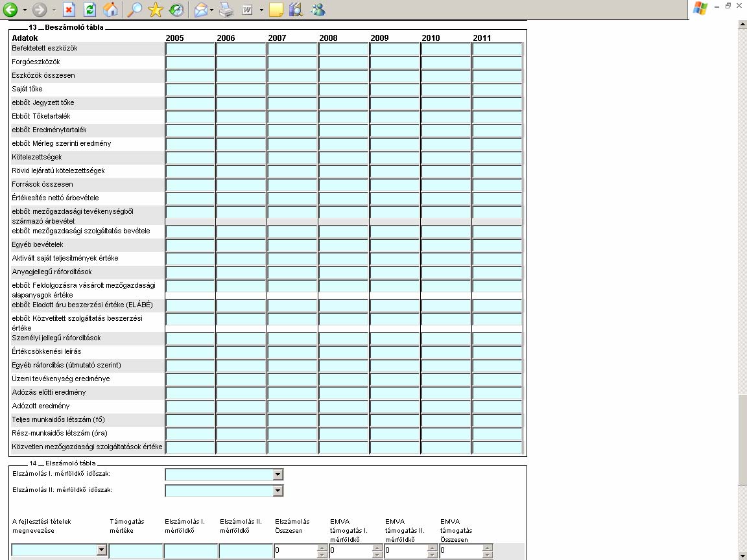Screen dimensions: 747x560
Task: Click the Mail envelope icon
Action: pos(201,10)
